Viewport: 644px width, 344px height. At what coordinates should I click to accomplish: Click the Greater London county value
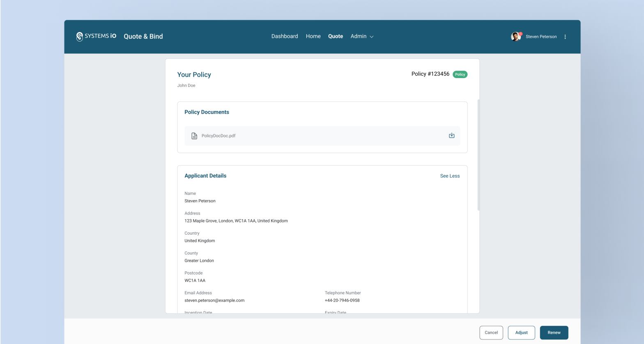(199, 261)
